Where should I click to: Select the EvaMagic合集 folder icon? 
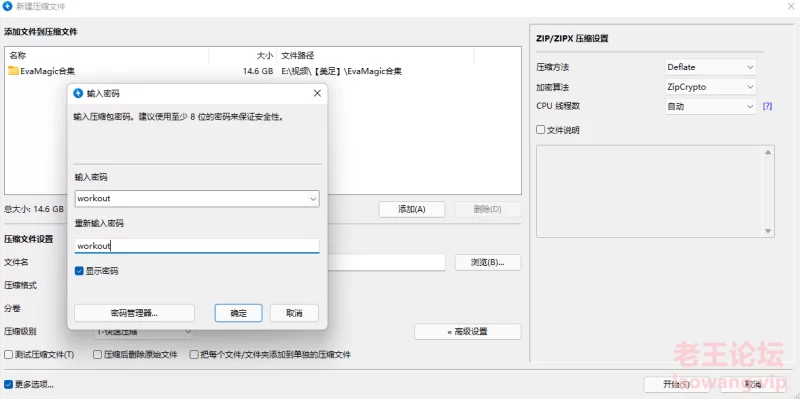[13, 71]
